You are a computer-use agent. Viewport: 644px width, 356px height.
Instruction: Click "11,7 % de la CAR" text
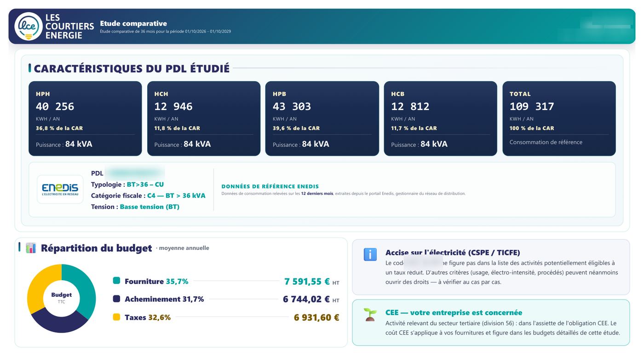pos(414,128)
